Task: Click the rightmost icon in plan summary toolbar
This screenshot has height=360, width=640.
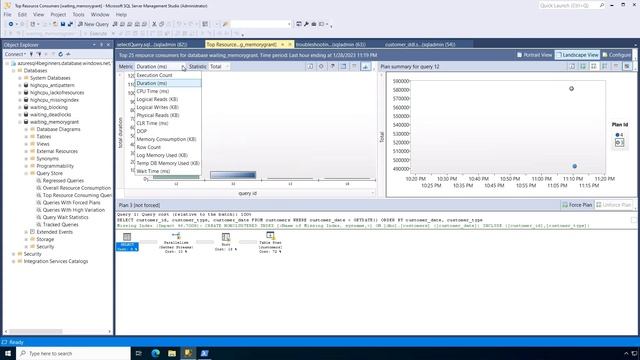Action: point(627,67)
